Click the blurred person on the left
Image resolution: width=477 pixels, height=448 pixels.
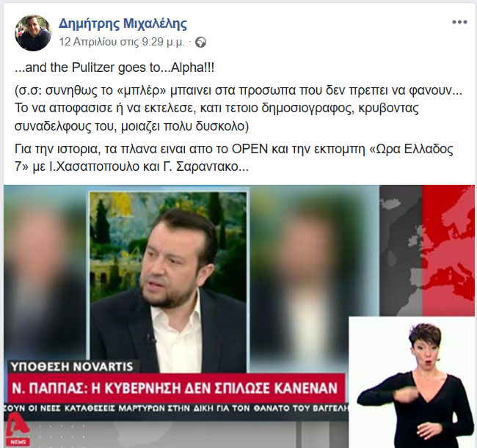pos(44,273)
